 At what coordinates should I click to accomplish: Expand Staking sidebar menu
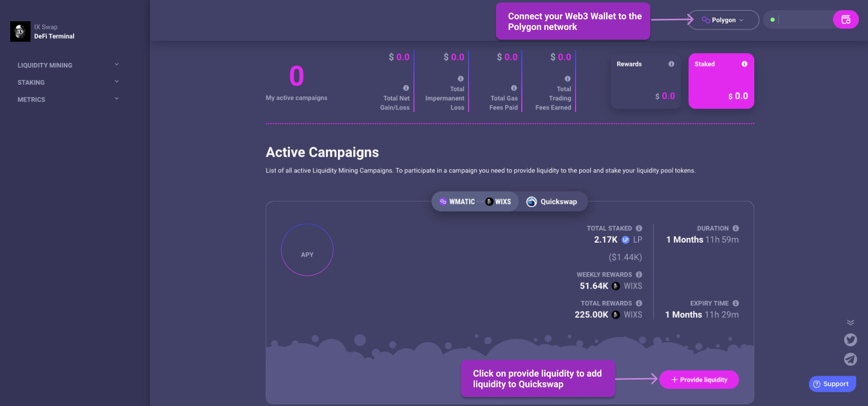tap(68, 82)
